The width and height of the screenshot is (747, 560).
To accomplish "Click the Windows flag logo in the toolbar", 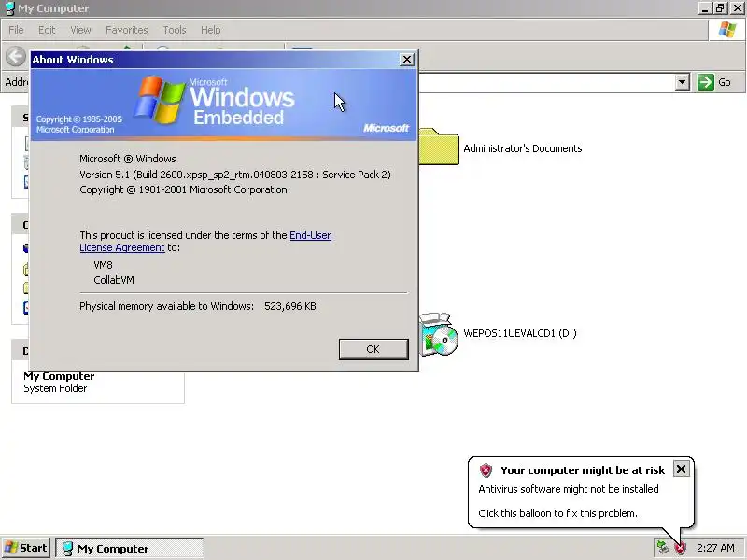I will pyautogui.click(x=727, y=30).
